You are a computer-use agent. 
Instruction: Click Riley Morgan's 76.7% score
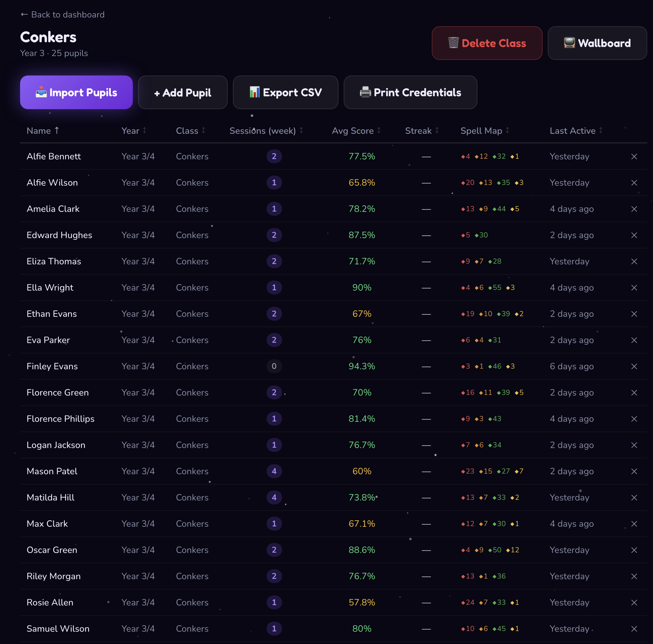(x=362, y=576)
